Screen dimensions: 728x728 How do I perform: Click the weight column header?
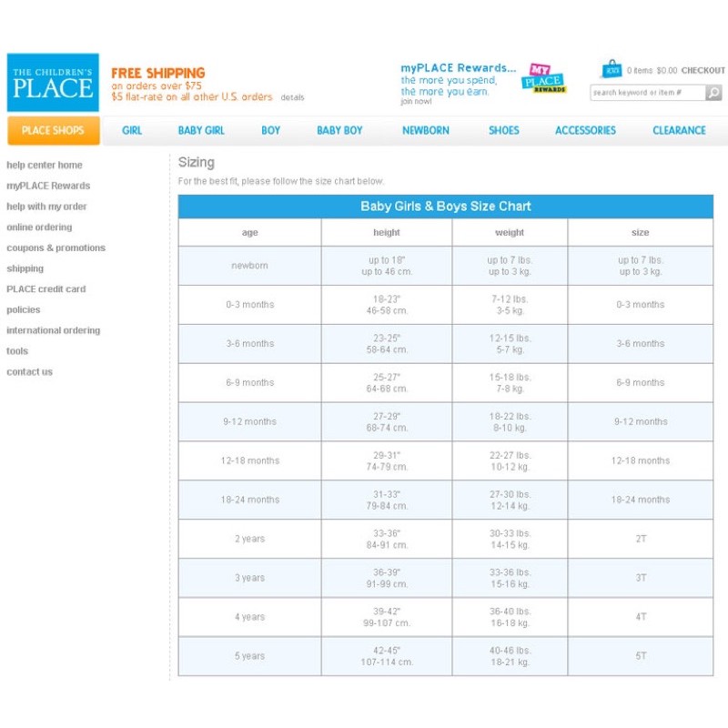[x=510, y=233]
